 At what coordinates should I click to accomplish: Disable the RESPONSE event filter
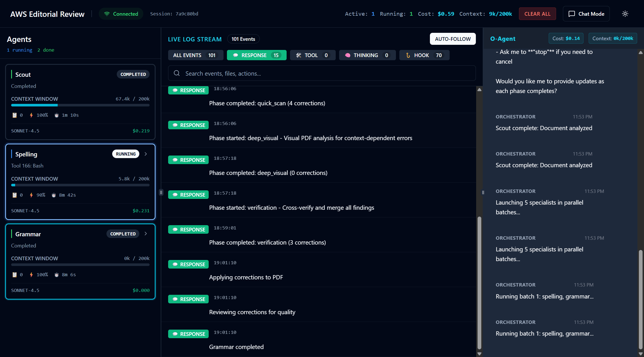[256, 55]
